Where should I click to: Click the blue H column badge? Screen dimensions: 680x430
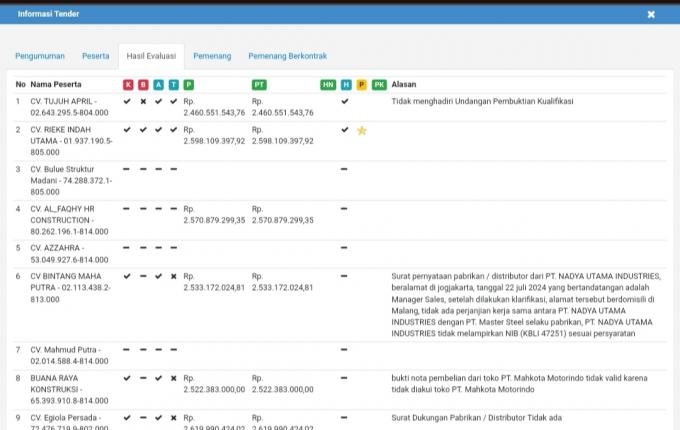(x=346, y=85)
